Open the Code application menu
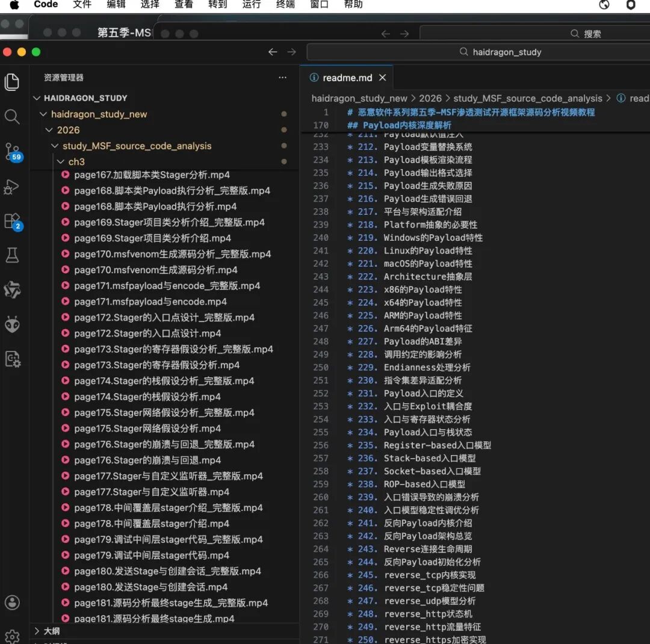This screenshot has width=650, height=644. click(46, 5)
